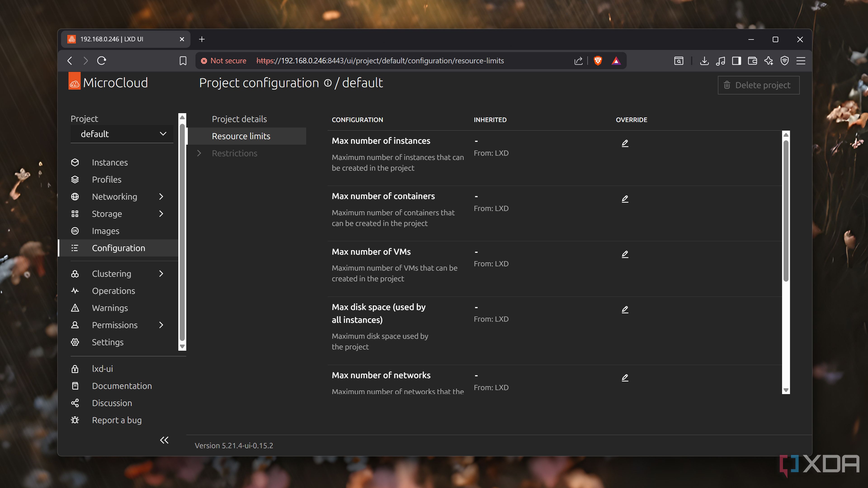Expand the Restrictions section chevron
The image size is (868, 488).
(x=199, y=153)
